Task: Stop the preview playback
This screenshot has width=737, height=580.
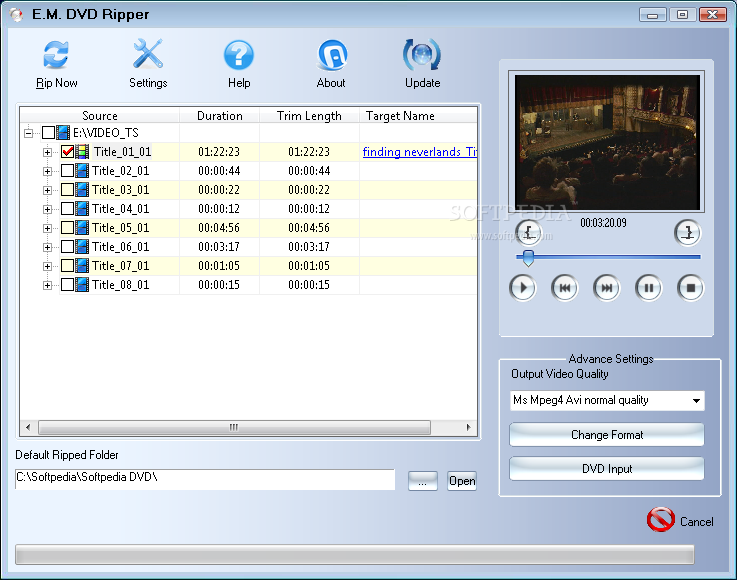Action: 690,288
